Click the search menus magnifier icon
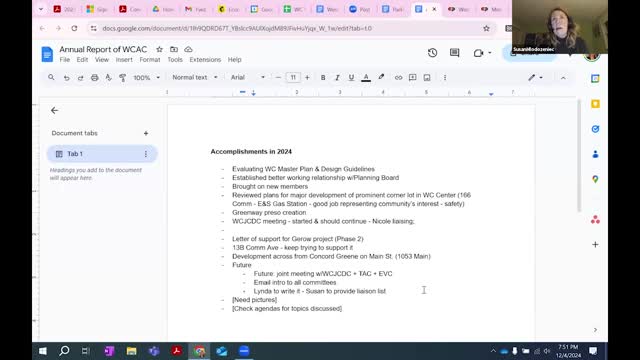640x360 pixels. click(51, 77)
